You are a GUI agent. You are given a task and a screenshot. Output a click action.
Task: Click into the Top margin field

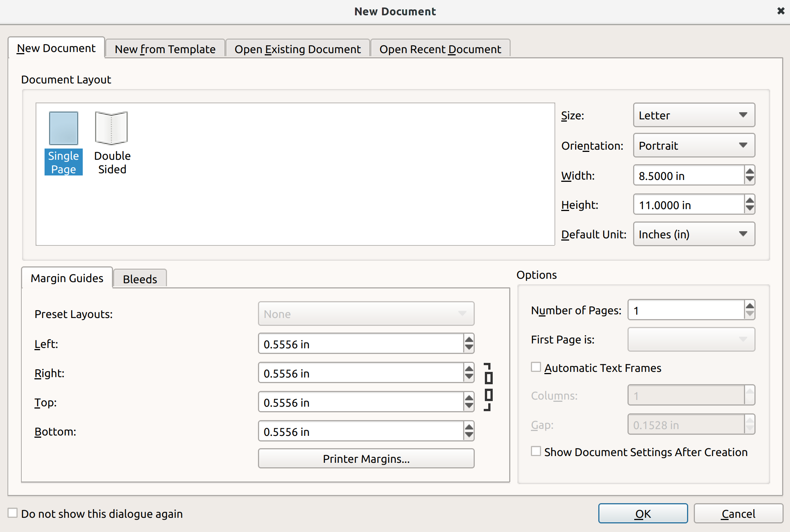click(359, 403)
